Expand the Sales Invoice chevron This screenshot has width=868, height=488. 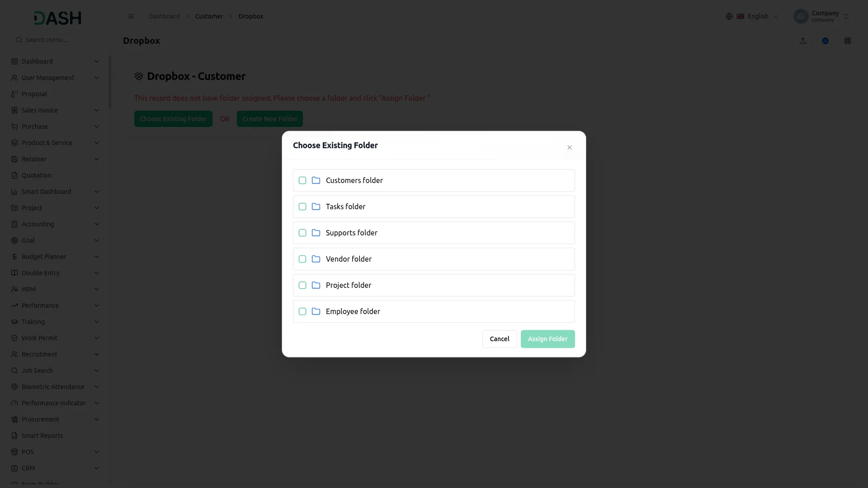click(96, 110)
